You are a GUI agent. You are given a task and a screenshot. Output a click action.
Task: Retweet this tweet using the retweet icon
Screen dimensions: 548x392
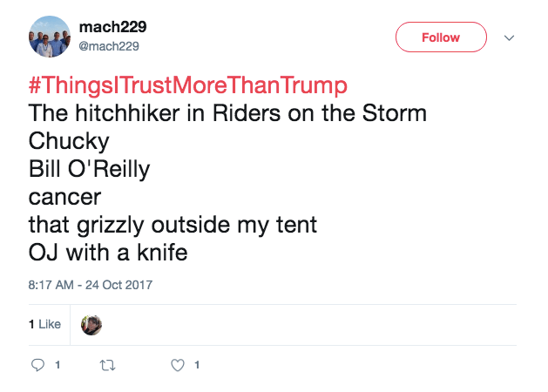point(108,366)
